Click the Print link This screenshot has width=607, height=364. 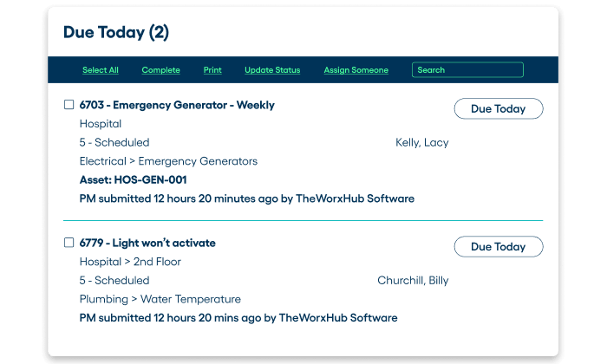coord(212,70)
